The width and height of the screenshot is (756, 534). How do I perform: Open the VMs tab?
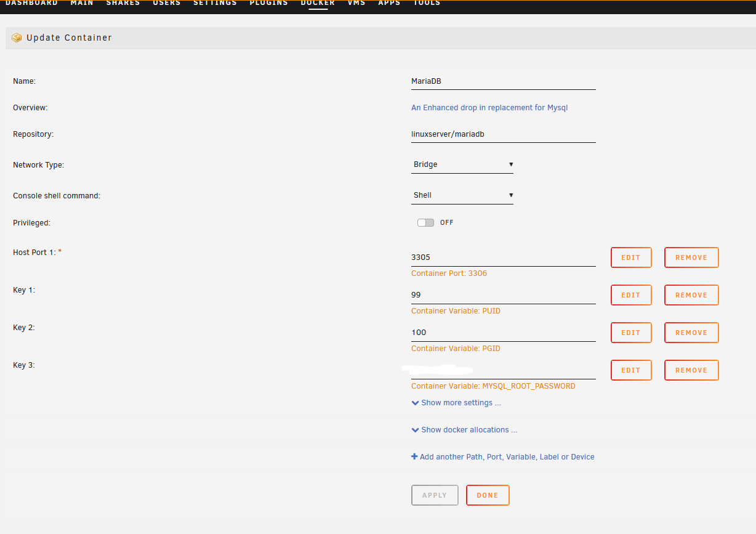click(356, 3)
